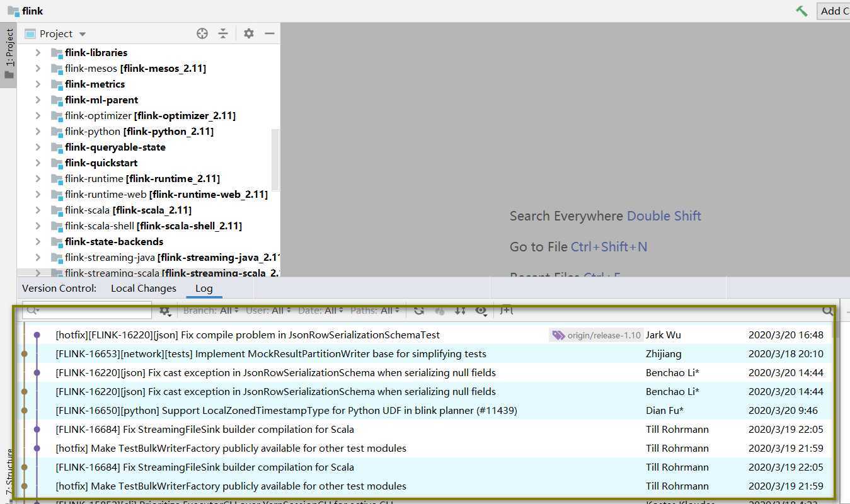Click date '2020/3/20 9:46' cell
Image resolution: width=850 pixels, height=504 pixels.
tap(783, 411)
